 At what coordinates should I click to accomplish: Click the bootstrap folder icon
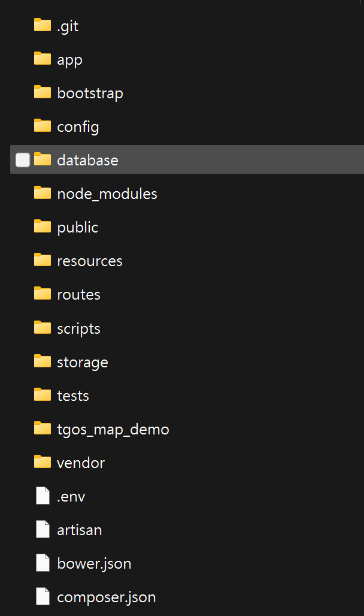point(43,92)
